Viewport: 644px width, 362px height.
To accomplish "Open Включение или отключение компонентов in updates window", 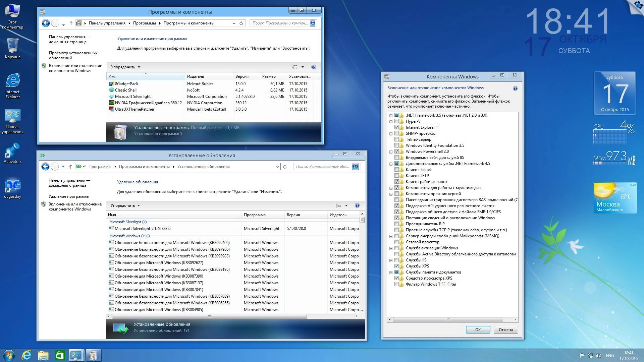I will (75, 206).
